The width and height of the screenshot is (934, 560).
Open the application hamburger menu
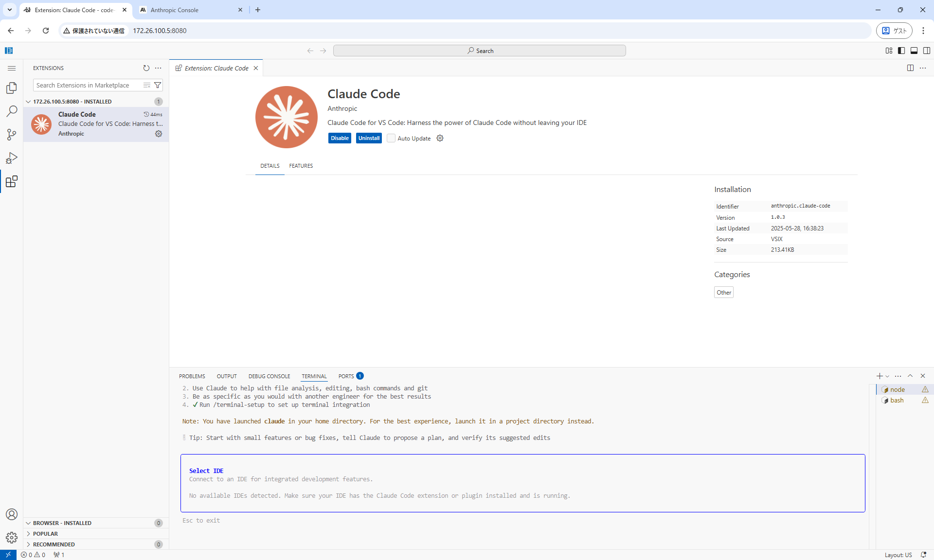pos(12,68)
